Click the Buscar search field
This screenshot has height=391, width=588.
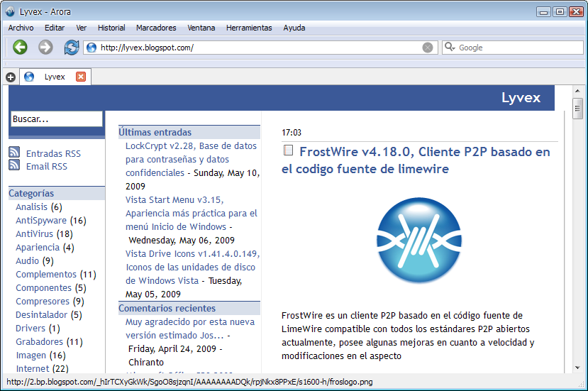[x=57, y=119]
